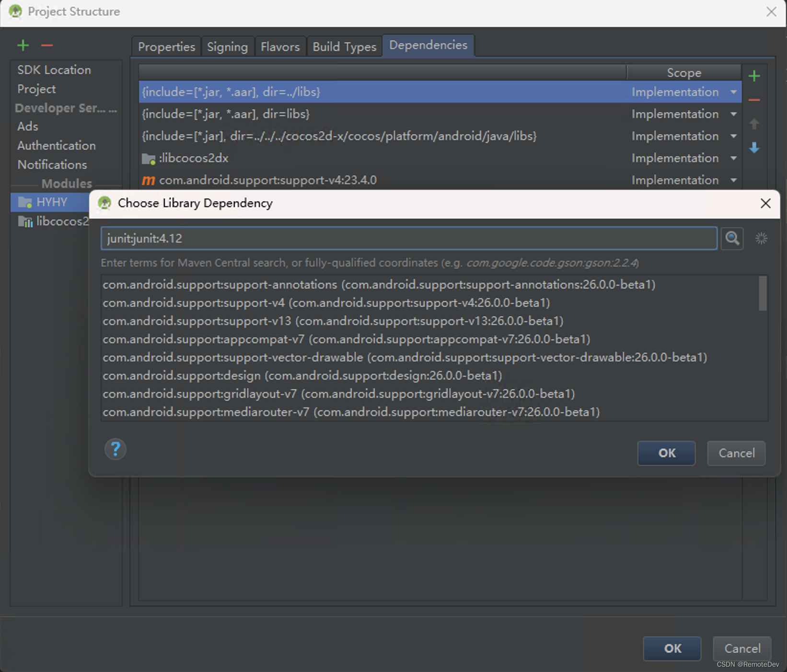
Task: Select SDK Location in sidebar
Action: pos(54,70)
